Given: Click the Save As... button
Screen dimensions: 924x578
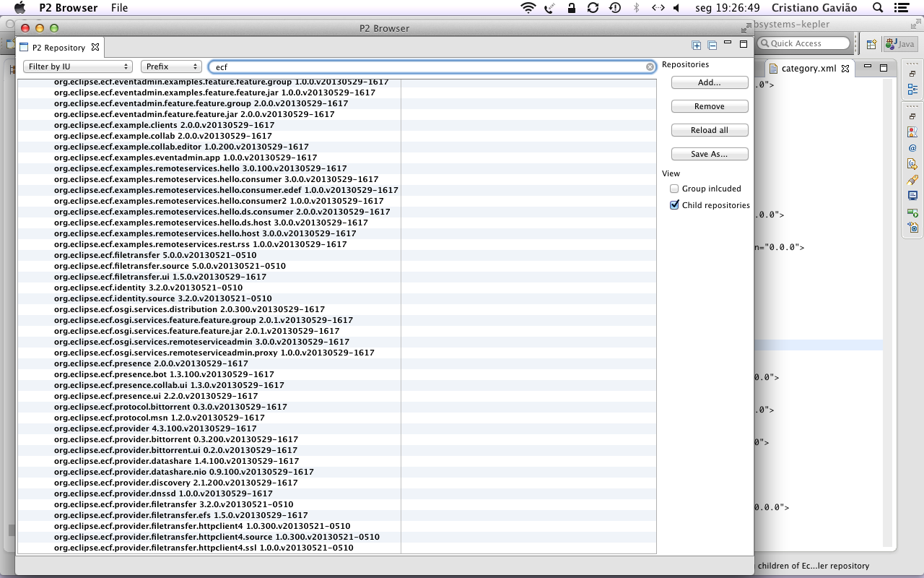Looking at the screenshot, I should coord(710,154).
